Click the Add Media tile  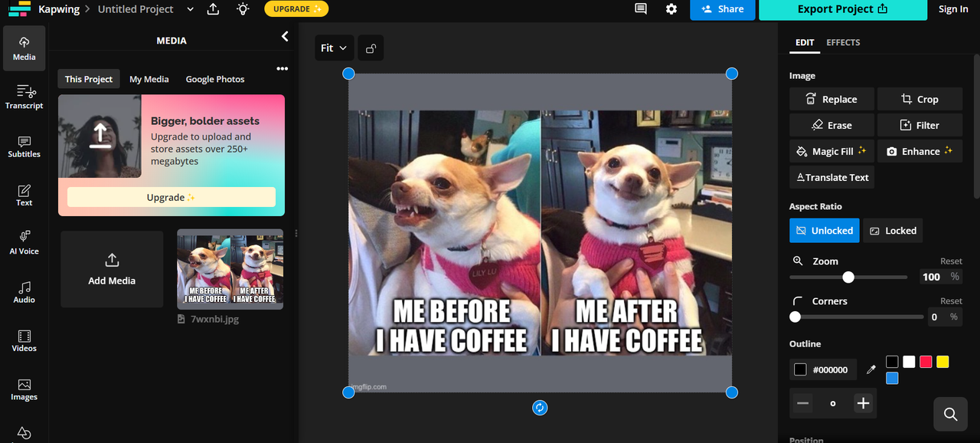point(112,270)
